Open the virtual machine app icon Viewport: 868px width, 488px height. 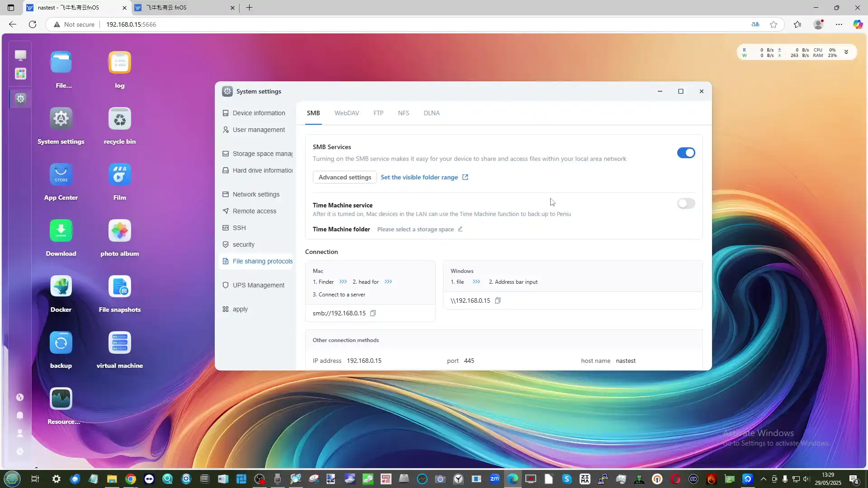pyautogui.click(x=119, y=343)
